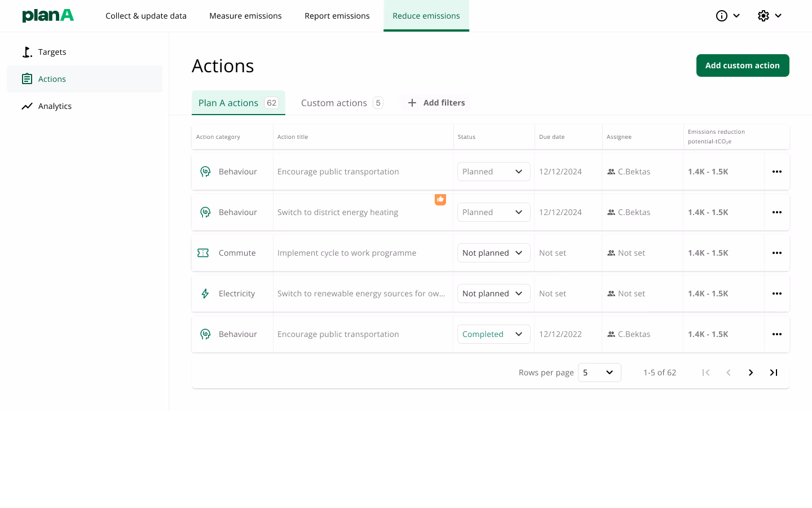The image size is (812, 508).
Task: Click the thumbs-up badge on district energy heating
Action: pyautogui.click(x=440, y=199)
